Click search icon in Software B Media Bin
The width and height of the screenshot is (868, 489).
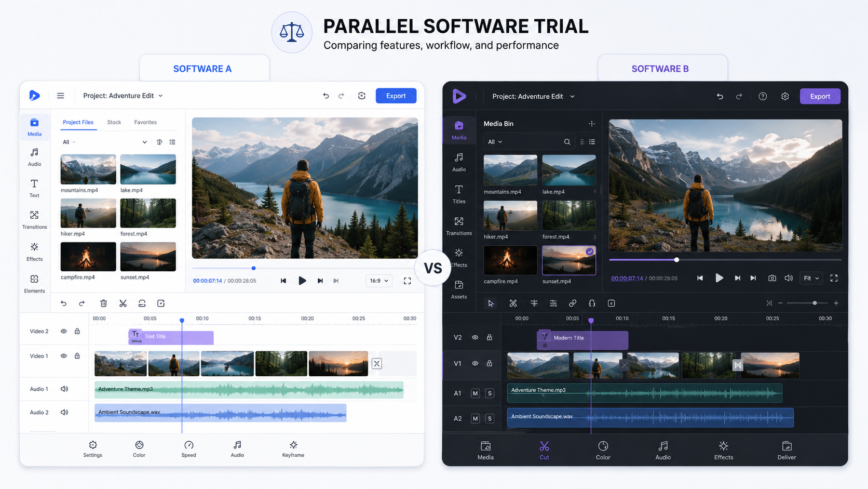(x=567, y=142)
